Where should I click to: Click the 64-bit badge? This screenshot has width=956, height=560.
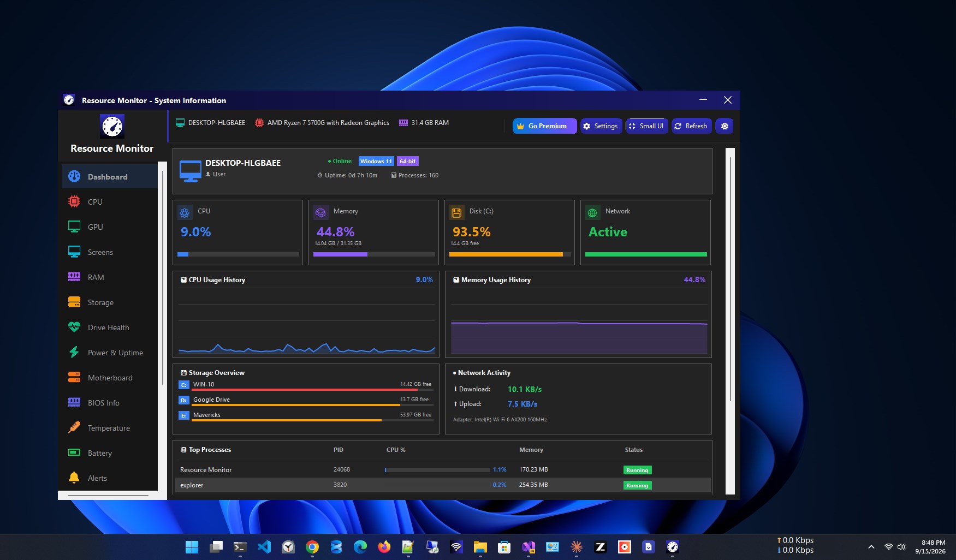[407, 161]
